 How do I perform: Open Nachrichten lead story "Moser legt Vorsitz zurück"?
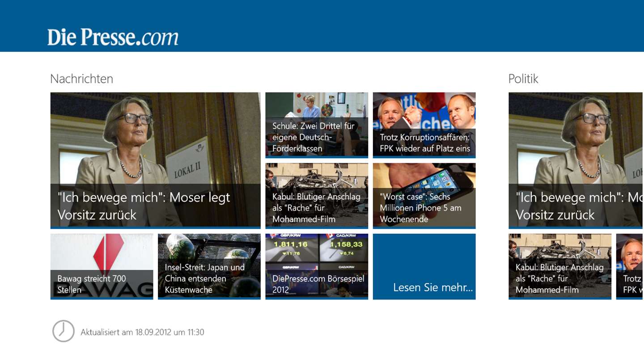(x=155, y=160)
